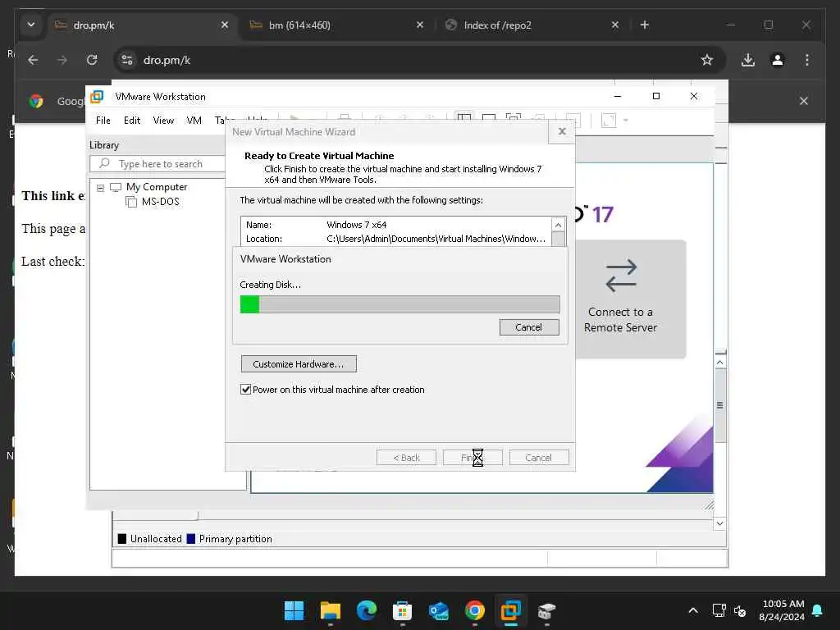The width and height of the screenshot is (840, 630).
Task: Collapse the My Computer tree node
Action: tap(100, 188)
